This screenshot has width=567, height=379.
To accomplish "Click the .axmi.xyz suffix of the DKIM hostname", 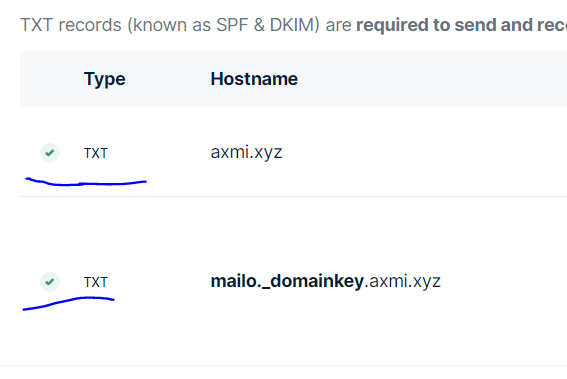I will coord(402,281).
